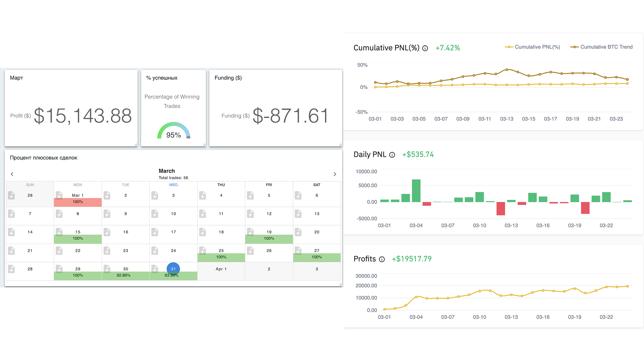Add a note on March 4

203,195
